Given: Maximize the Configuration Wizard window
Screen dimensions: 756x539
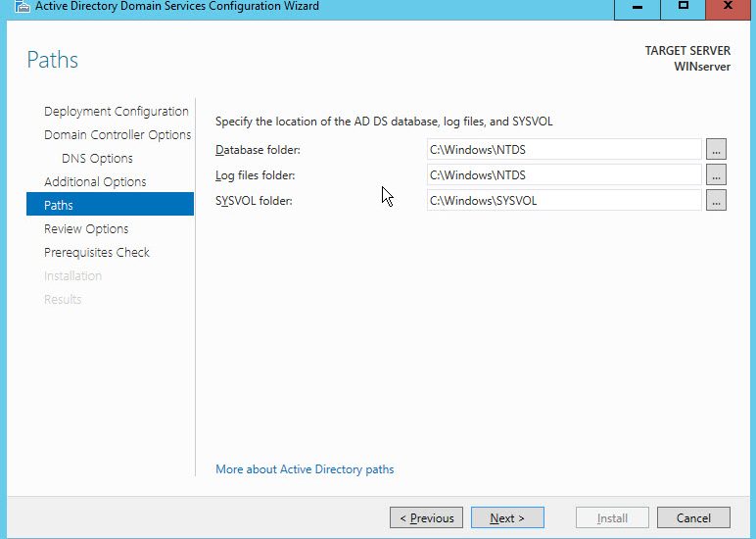Looking at the screenshot, I should [683, 9].
